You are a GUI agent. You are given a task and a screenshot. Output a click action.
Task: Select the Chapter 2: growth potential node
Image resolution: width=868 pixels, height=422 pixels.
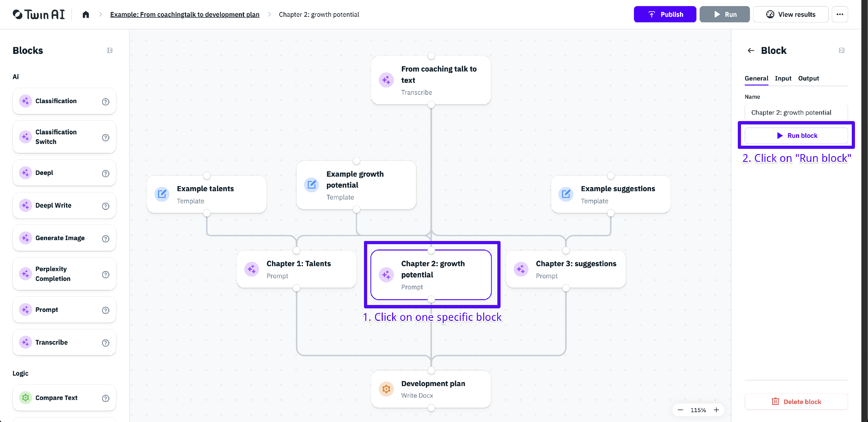tap(431, 275)
